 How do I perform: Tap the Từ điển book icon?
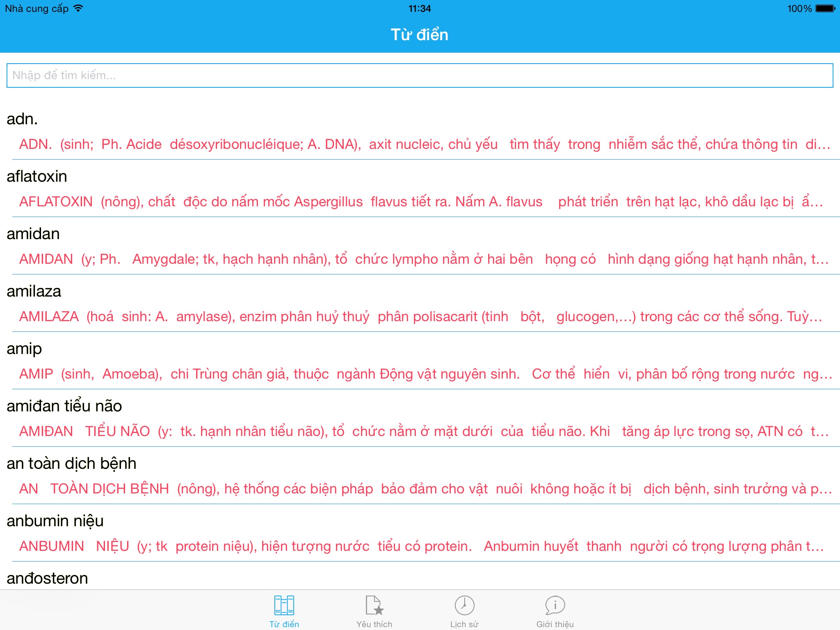284,606
